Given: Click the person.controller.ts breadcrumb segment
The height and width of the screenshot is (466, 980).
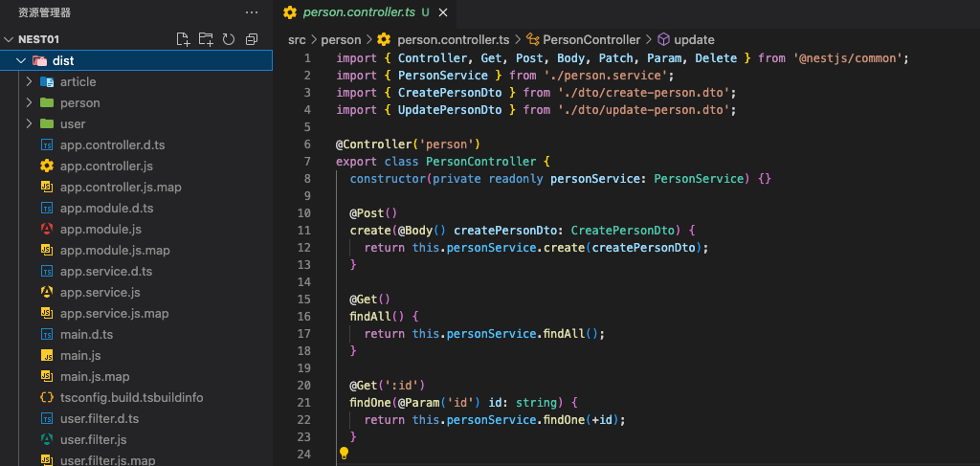Looking at the screenshot, I should [x=453, y=40].
